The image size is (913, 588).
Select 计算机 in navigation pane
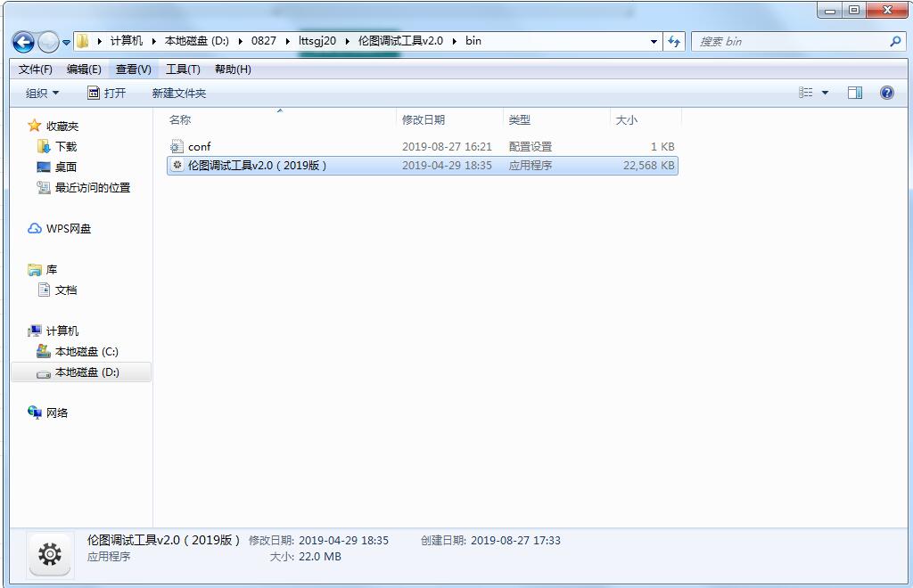pos(62,331)
